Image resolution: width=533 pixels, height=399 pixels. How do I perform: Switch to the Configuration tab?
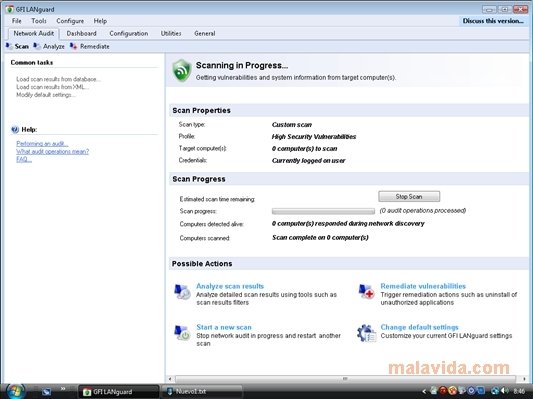point(129,33)
